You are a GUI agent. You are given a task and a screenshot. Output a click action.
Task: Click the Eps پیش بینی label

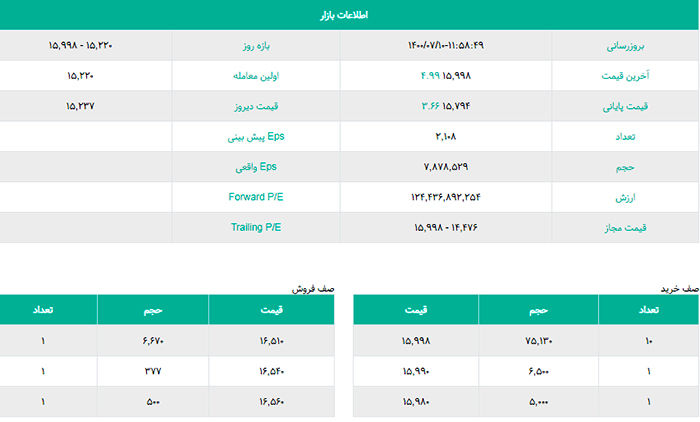tap(256, 137)
